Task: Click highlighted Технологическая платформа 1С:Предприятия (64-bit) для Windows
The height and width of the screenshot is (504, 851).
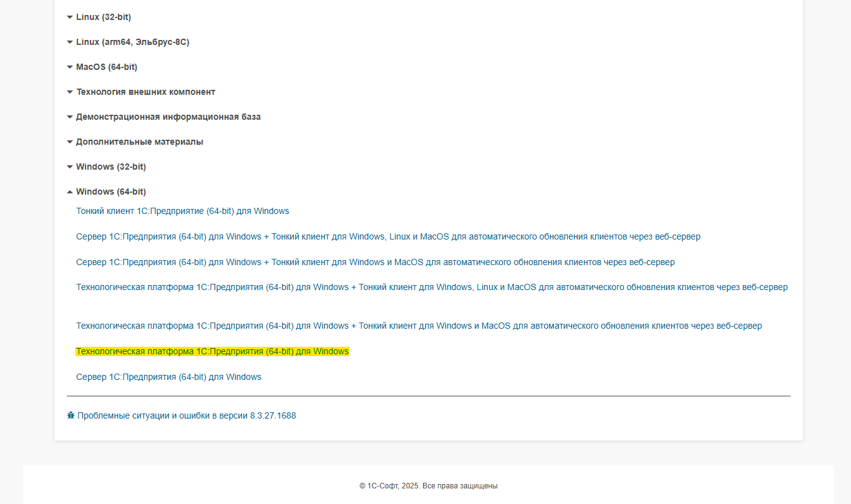Action: click(212, 351)
